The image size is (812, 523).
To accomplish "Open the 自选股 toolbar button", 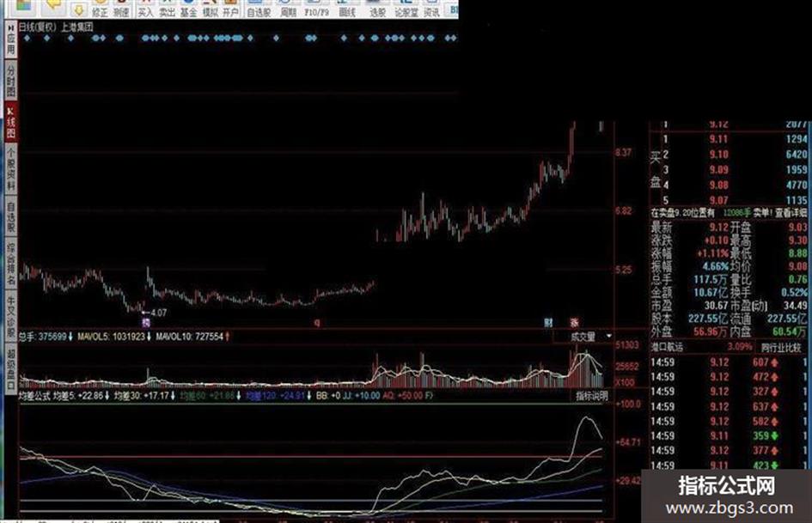I will click(259, 9).
